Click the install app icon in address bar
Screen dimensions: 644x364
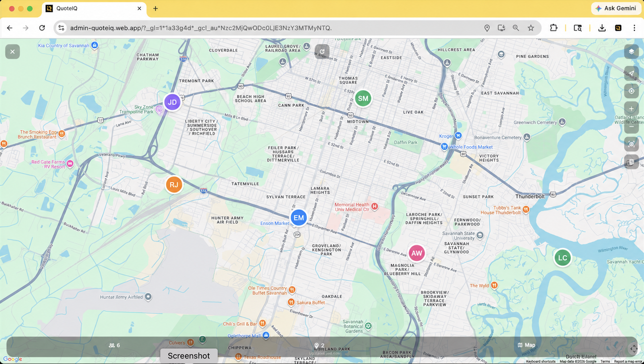coord(502,28)
